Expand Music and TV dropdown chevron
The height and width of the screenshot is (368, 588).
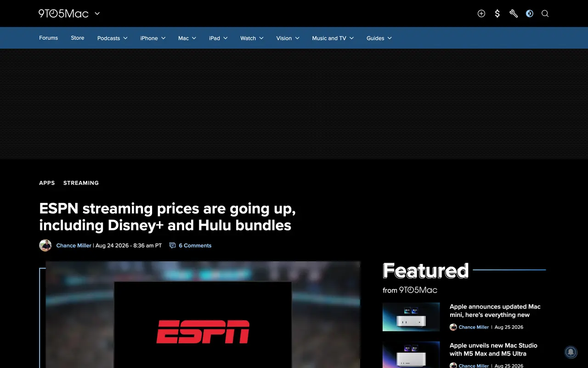click(x=352, y=38)
